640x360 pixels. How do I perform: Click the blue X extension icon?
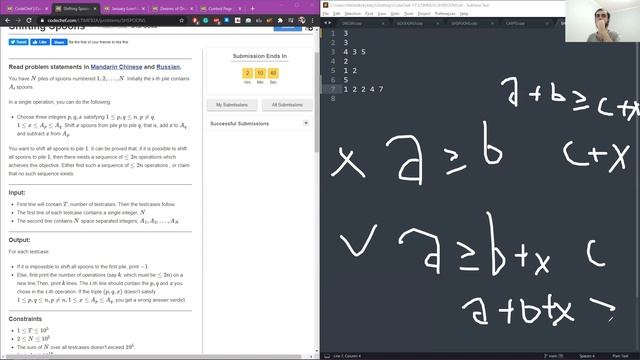coord(227,20)
